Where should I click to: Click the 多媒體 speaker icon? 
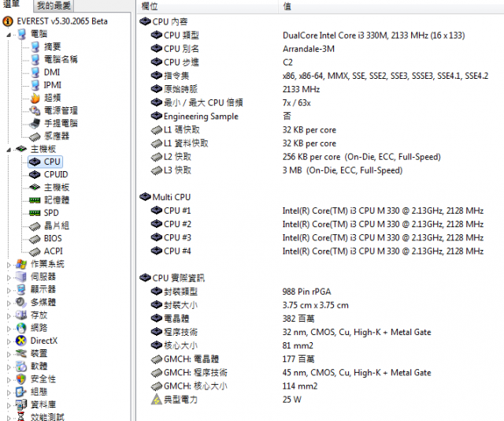point(21,303)
